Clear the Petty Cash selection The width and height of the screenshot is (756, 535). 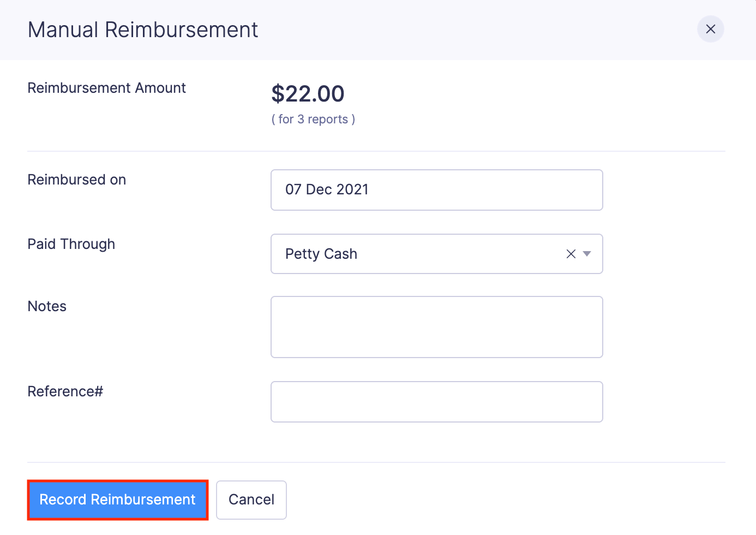(x=571, y=254)
